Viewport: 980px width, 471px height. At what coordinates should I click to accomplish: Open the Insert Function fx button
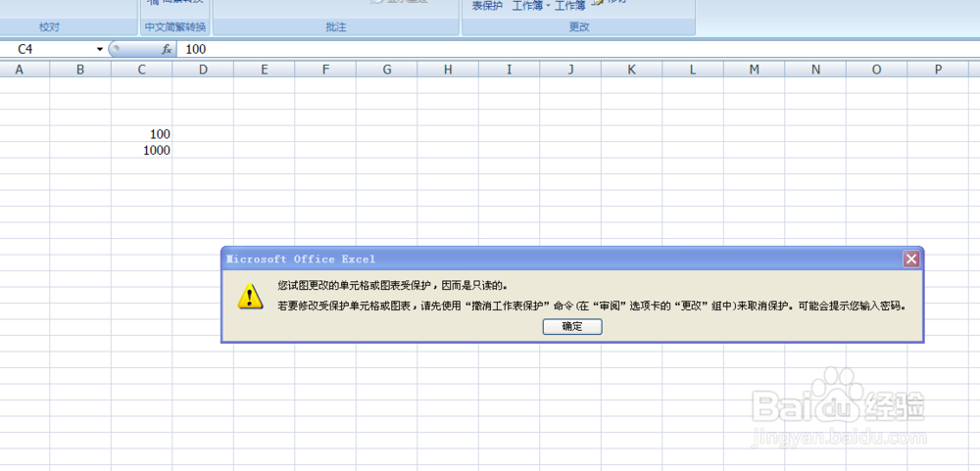pyautogui.click(x=167, y=49)
